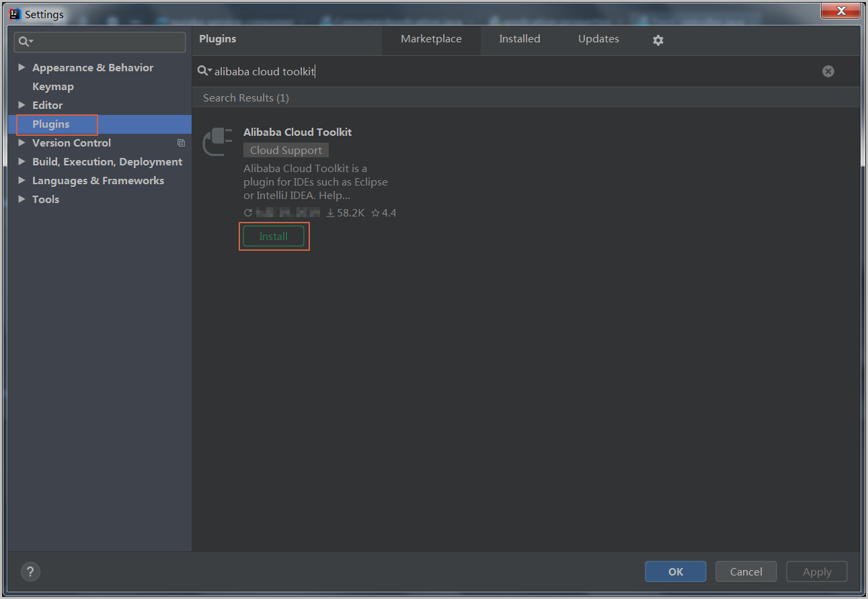Click the 58.2K downloads count
The height and width of the screenshot is (599, 868).
pyautogui.click(x=346, y=213)
